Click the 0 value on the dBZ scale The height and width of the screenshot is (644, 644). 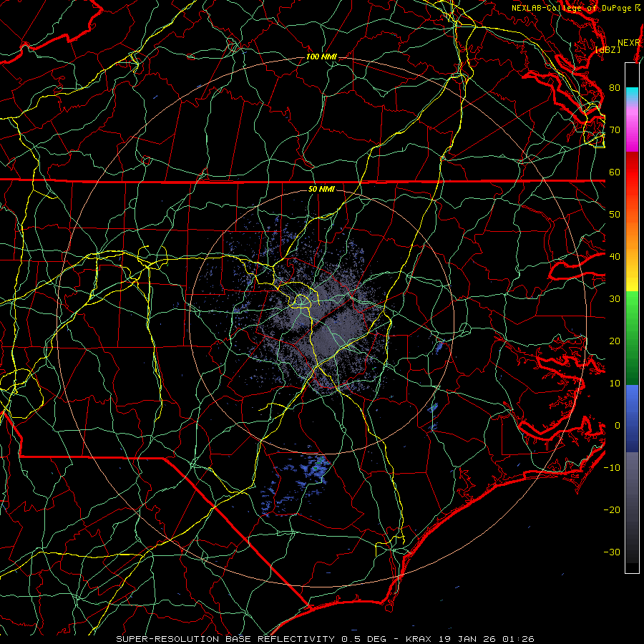click(x=618, y=426)
